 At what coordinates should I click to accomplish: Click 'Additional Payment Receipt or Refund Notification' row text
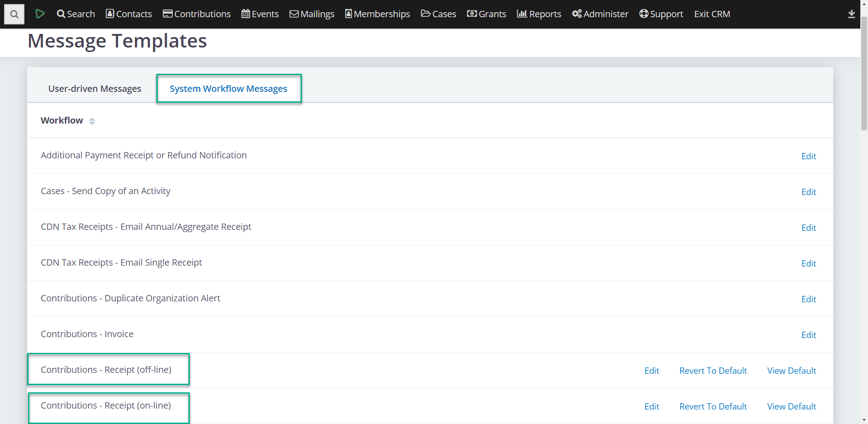144,155
